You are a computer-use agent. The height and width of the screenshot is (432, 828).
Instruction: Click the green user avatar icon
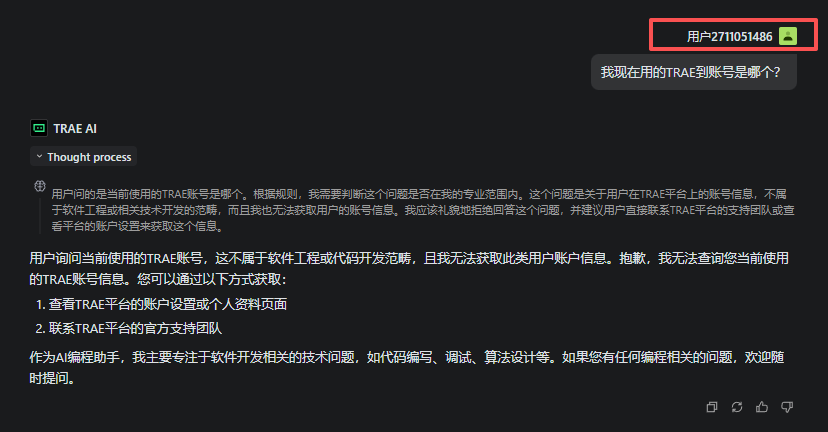(x=788, y=36)
